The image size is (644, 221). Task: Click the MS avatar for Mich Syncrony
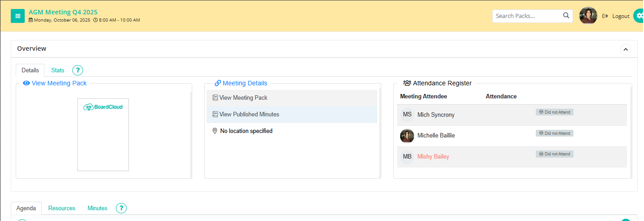point(407,115)
